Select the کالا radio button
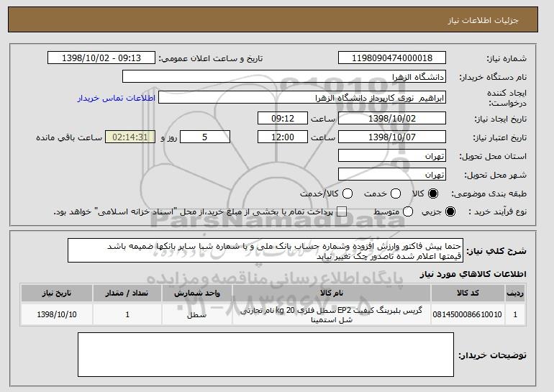554x392 pixels. pyautogui.click(x=433, y=193)
